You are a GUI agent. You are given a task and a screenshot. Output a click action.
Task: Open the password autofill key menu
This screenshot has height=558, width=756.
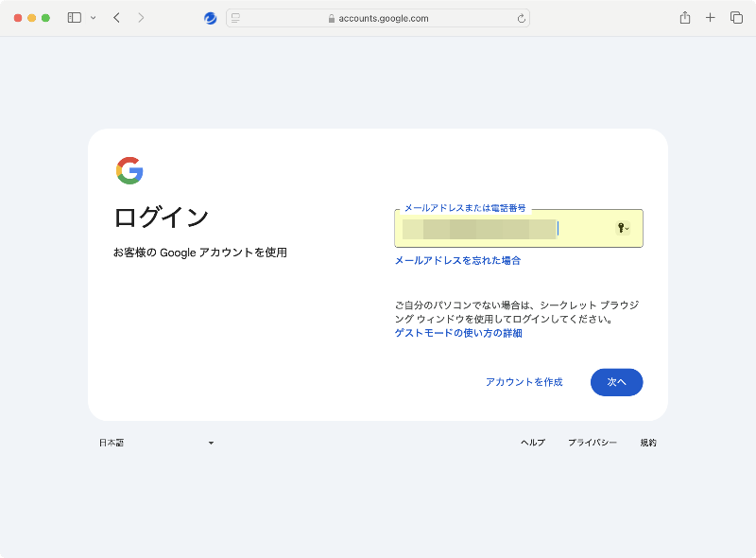coord(623,228)
